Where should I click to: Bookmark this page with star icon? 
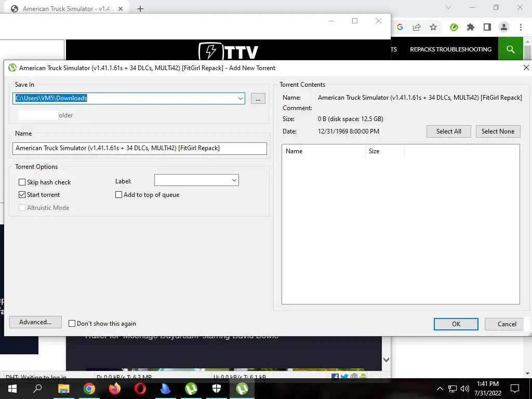click(433, 27)
